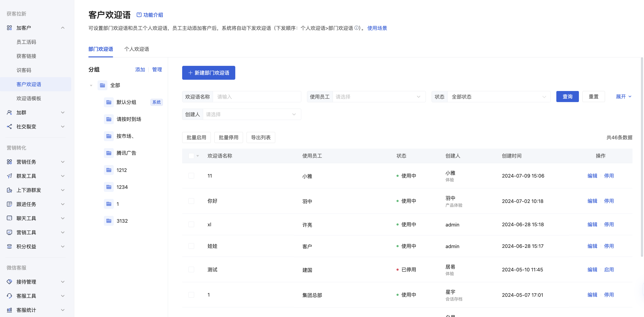The image size is (644, 317).
Task: Check the checkbox for the 集团总部 row
Action: (x=191, y=295)
